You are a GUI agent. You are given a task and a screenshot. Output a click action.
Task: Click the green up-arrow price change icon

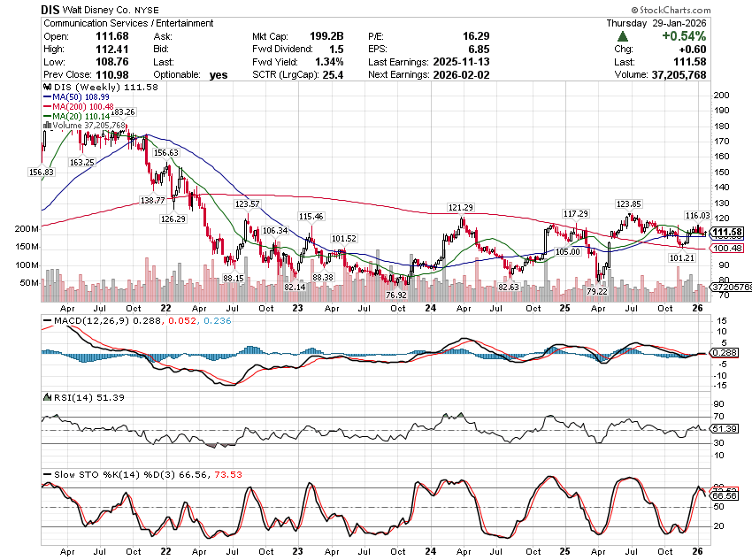click(x=623, y=36)
